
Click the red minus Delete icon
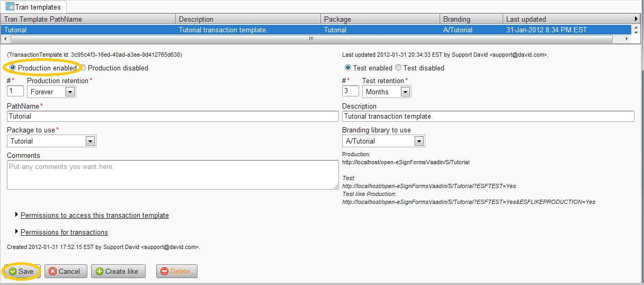[164, 271]
